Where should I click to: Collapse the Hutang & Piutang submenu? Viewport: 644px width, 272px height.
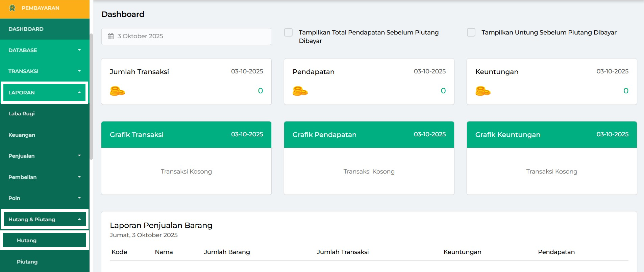point(44,219)
